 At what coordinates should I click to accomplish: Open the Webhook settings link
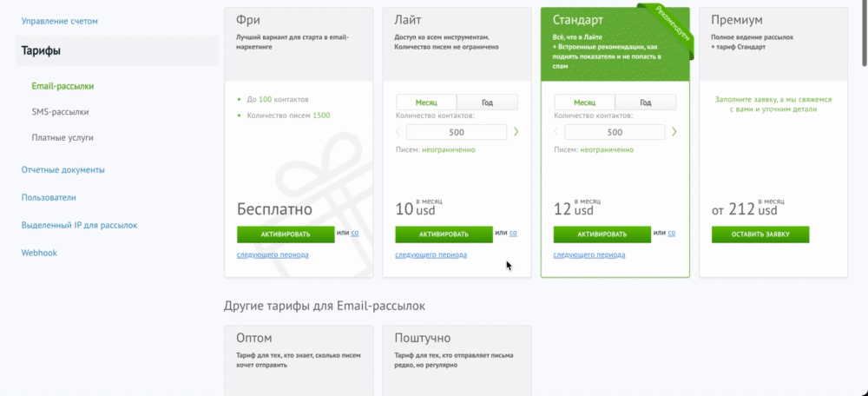(x=39, y=253)
